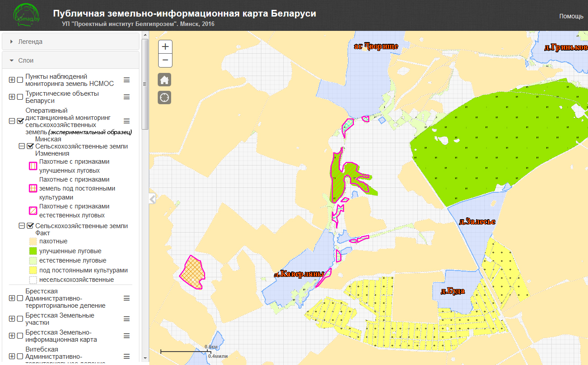Zoom out on the map
The image size is (588, 365).
(x=165, y=60)
